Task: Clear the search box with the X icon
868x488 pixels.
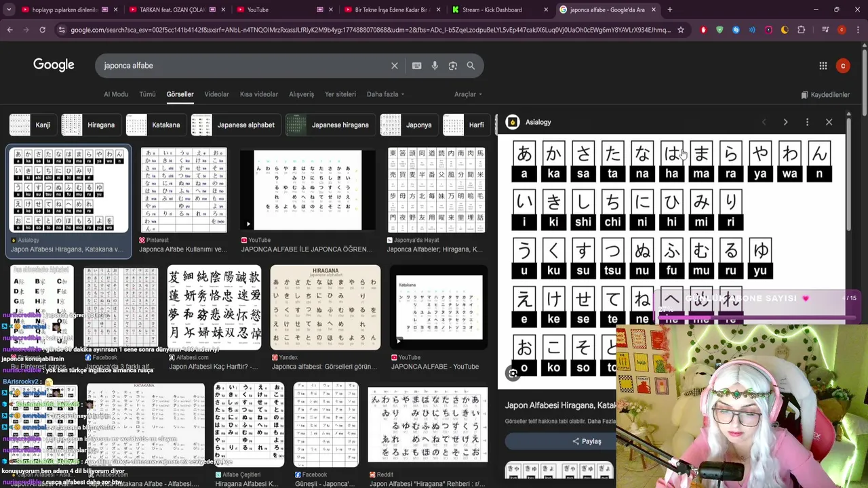Action: [394, 66]
